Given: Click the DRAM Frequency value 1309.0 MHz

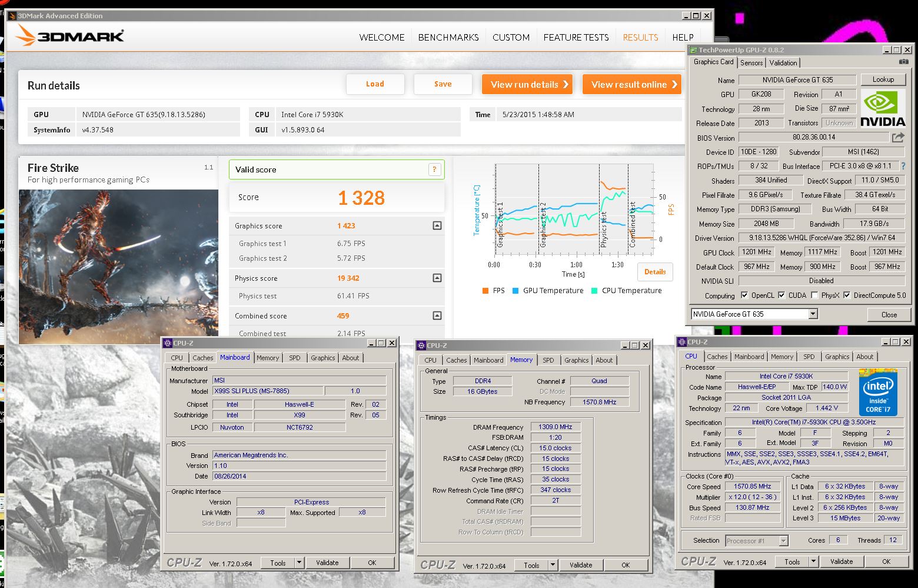Looking at the screenshot, I should click(x=556, y=427).
